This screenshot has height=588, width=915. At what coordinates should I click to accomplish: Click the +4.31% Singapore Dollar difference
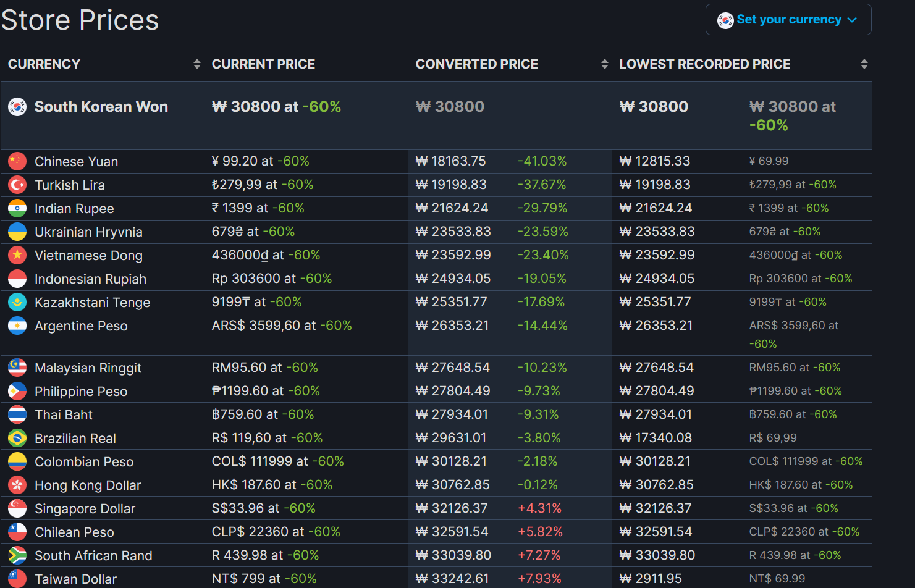pos(539,508)
